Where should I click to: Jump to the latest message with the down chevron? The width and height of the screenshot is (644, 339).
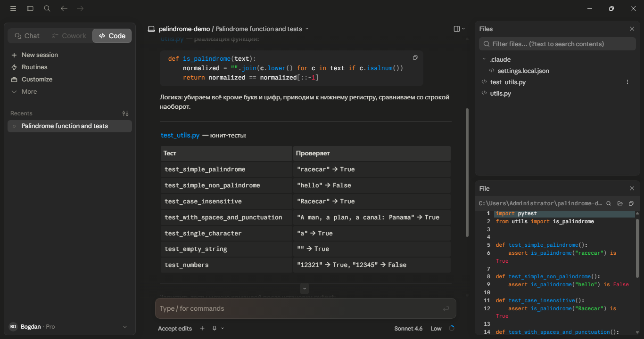(x=305, y=288)
